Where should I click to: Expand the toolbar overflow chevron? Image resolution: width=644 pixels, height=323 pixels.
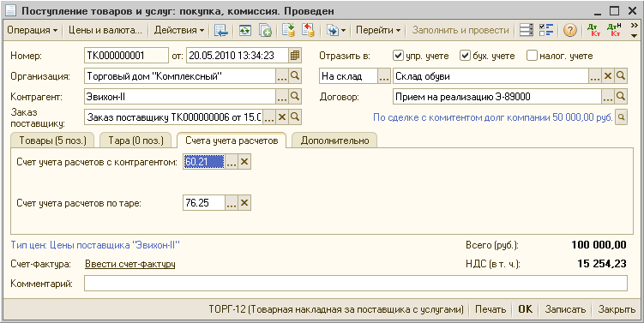(x=635, y=30)
